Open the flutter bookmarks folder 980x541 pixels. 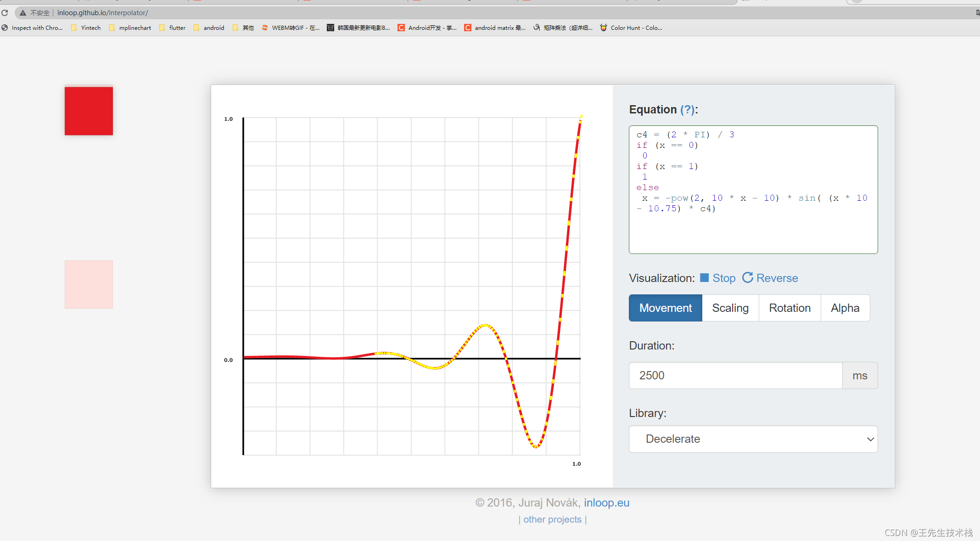click(x=173, y=28)
